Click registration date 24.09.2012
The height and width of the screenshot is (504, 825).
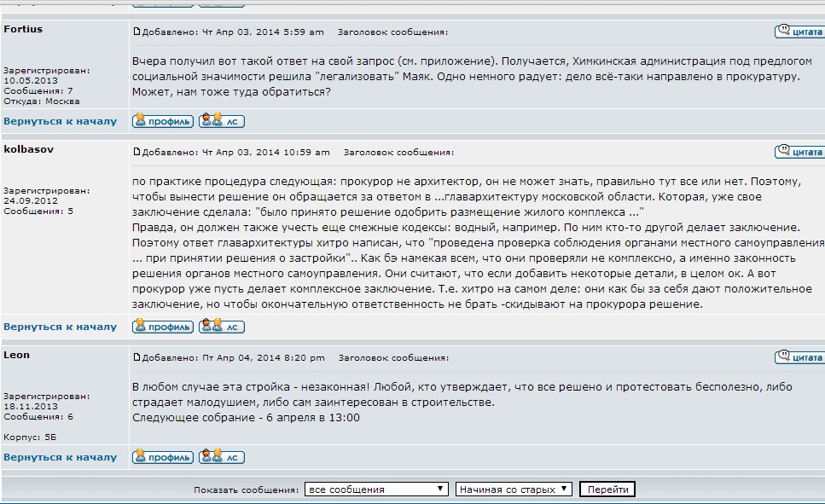point(31,201)
